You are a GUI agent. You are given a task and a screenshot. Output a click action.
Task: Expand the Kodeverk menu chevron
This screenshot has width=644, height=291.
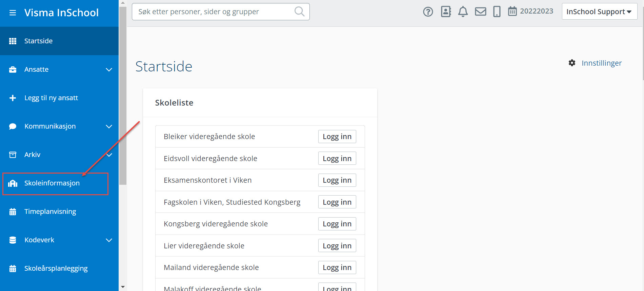click(x=109, y=240)
